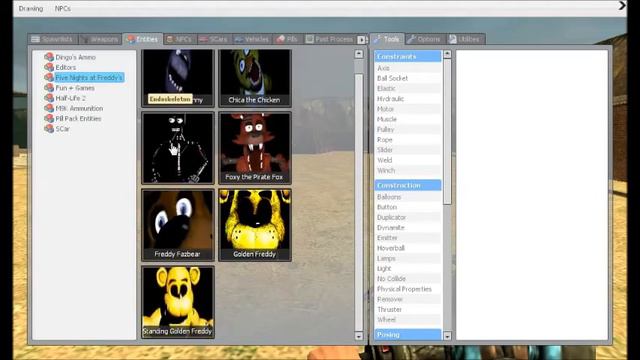640x360 pixels.
Task: Select the Muscle tool
Action: click(x=408, y=119)
